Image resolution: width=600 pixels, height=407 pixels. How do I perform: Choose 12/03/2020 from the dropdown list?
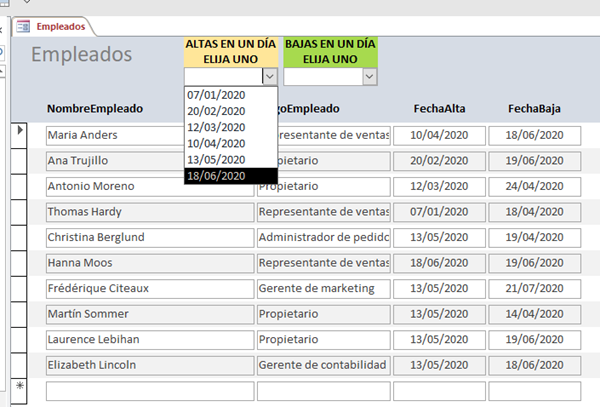[x=231, y=127]
